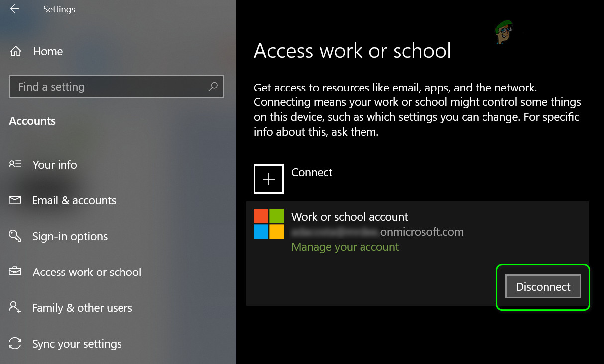
Task: Click the Email & accounts envelope icon
Action: pos(15,200)
